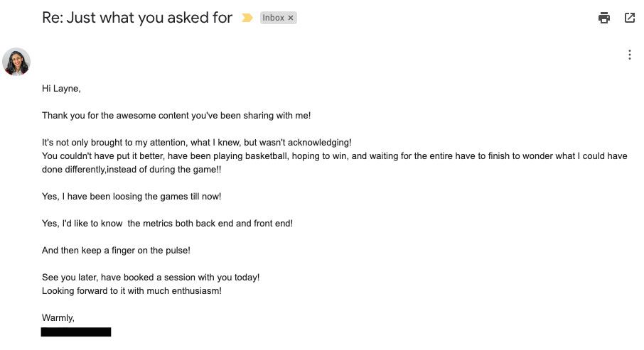This screenshot has width=644, height=350.
Task: Open the email in a new window
Action: click(x=629, y=18)
